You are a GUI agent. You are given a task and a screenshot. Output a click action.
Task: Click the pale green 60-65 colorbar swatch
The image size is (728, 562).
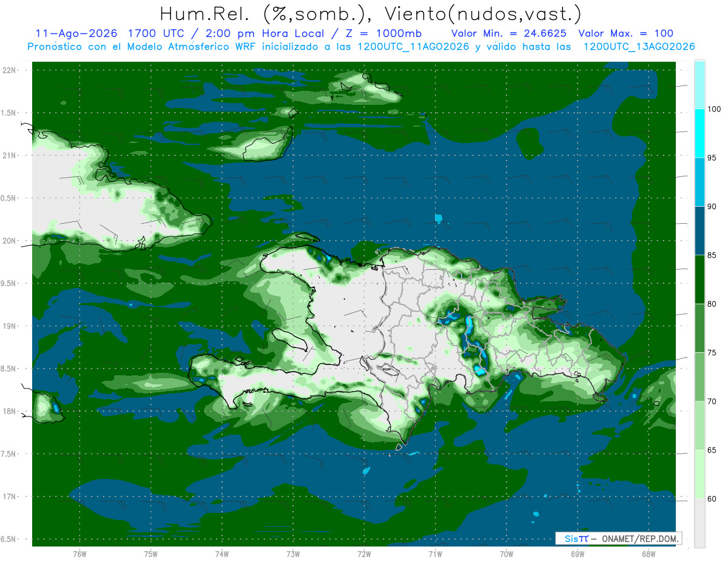699,474
